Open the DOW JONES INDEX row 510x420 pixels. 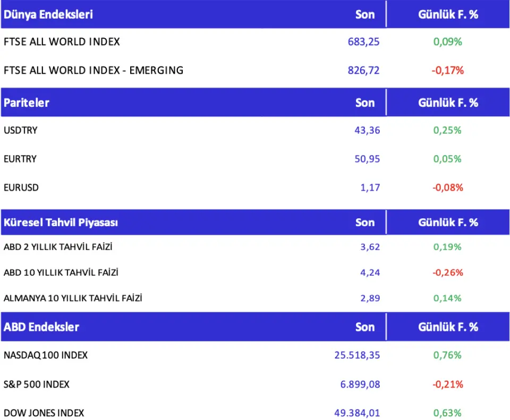44,413
